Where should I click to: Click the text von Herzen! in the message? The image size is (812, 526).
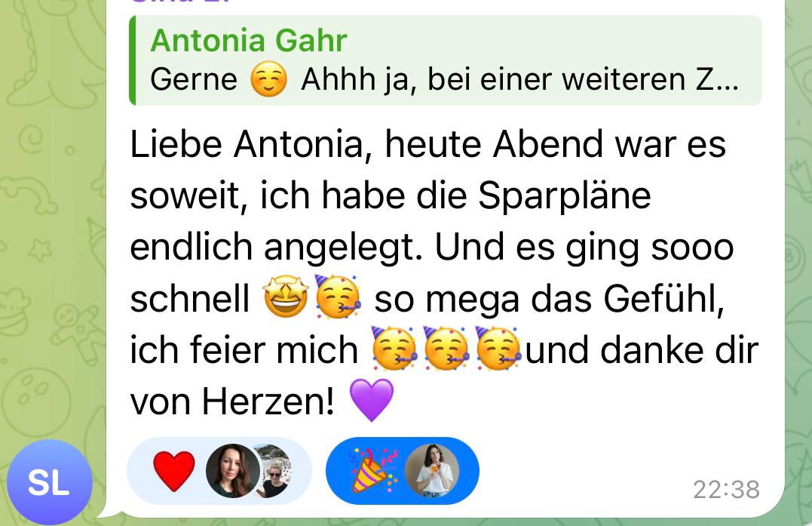pos(232,401)
